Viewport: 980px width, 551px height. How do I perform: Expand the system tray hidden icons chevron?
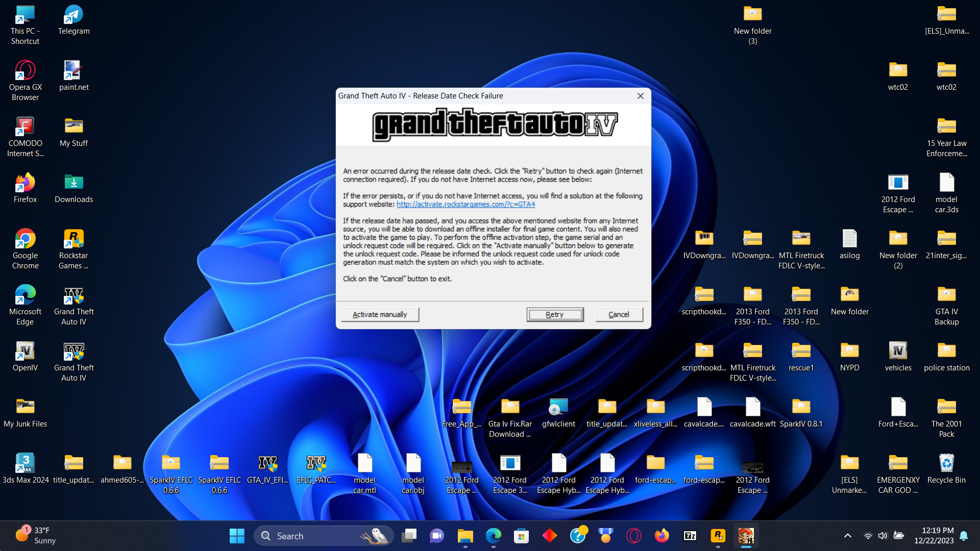click(847, 536)
